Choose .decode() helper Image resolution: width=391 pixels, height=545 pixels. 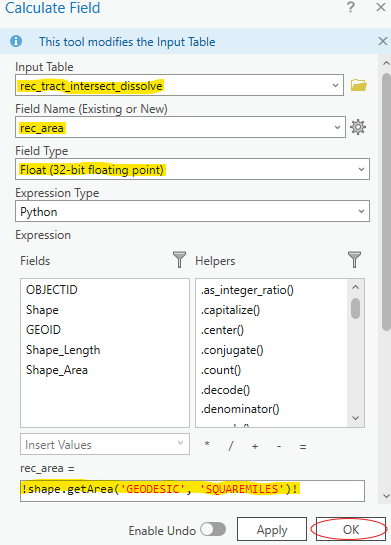pyautogui.click(x=225, y=390)
